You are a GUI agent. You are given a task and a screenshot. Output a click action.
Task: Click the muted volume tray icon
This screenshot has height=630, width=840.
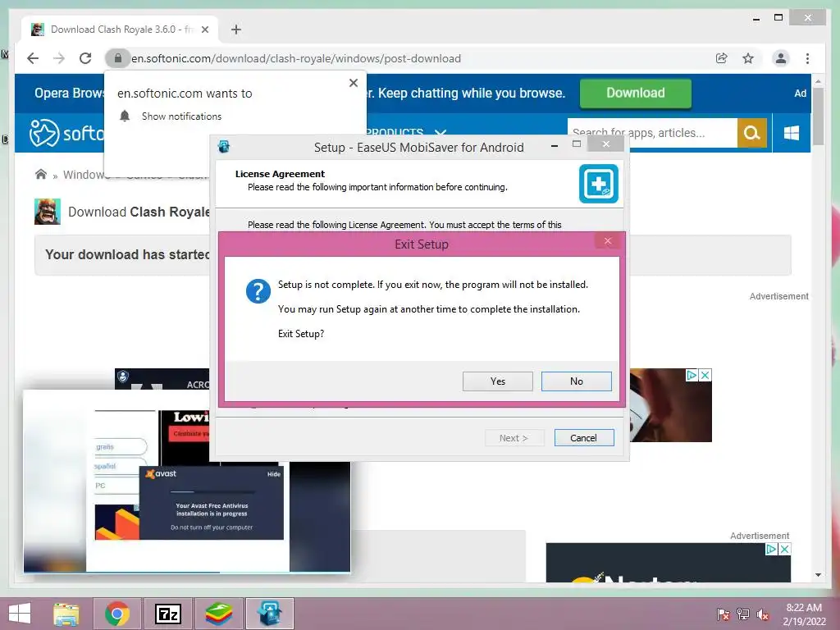pyautogui.click(x=762, y=614)
